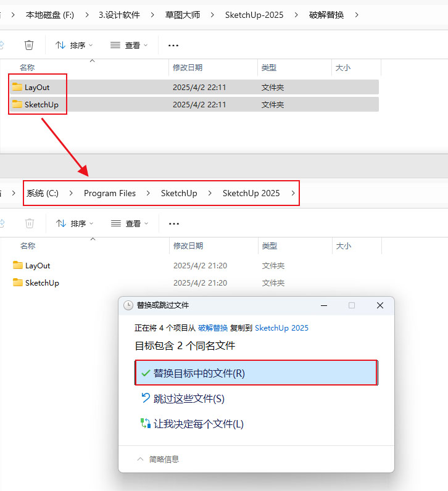
Task: Click the greyed trash icon in lower window
Action: pos(30,223)
